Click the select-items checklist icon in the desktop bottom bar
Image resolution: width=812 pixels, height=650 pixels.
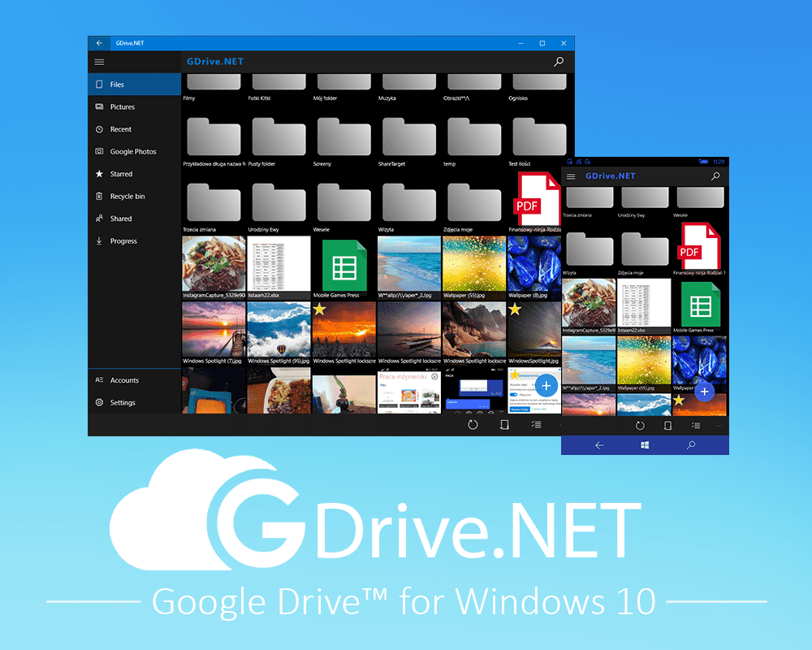[536, 425]
